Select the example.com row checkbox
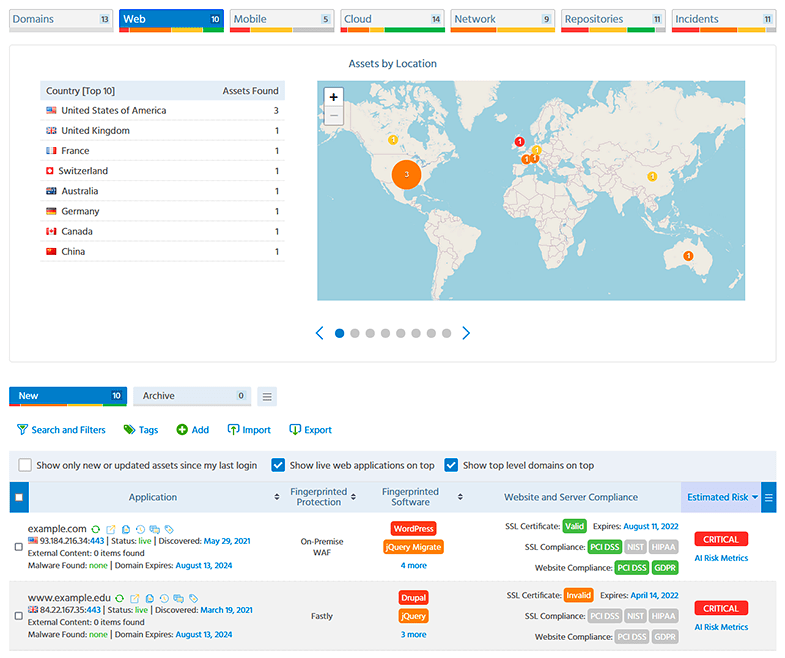Image resolution: width=785 pixels, height=658 pixels. 19,546
